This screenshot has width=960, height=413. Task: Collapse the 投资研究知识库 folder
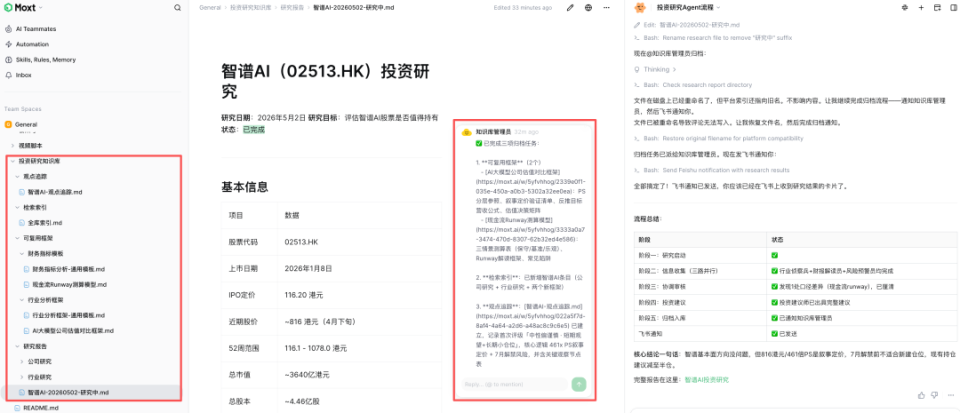tap(13, 162)
